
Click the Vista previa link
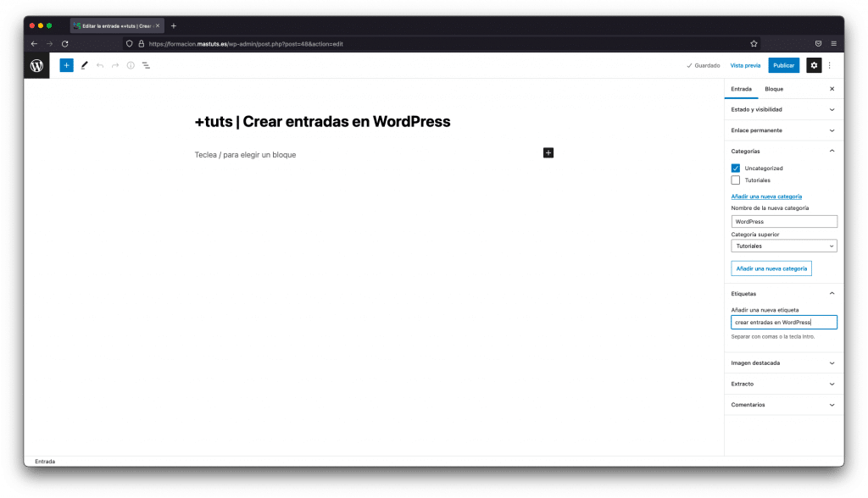pyautogui.click(x=745, y=65)
